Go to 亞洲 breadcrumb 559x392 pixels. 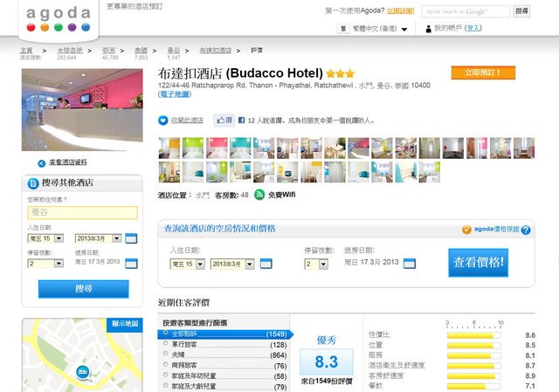[108, 51]
